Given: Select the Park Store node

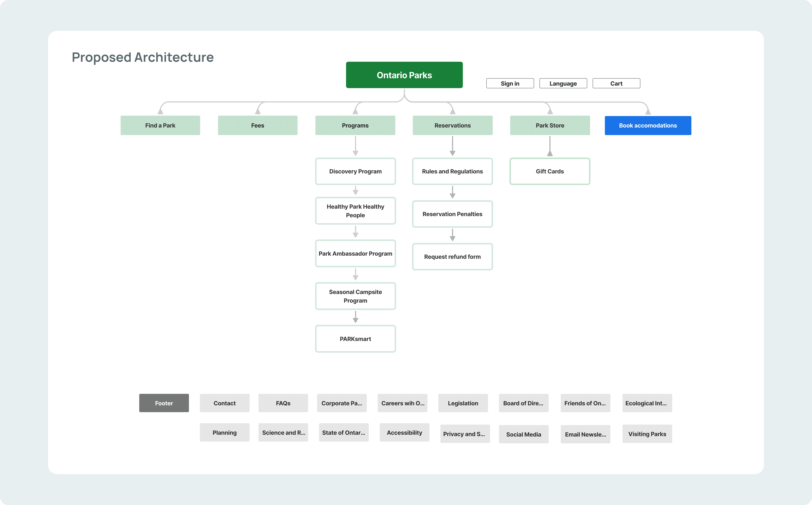Looking at the screenshot, I should pos(550,126).
